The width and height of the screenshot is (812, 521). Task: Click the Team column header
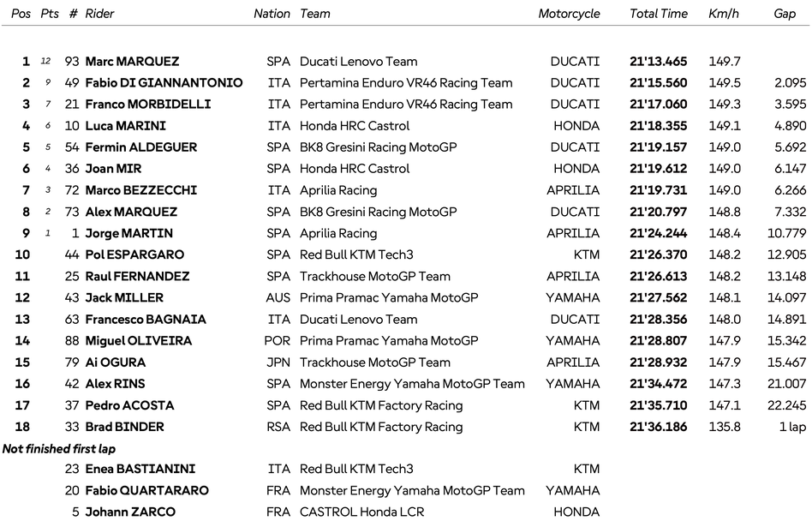click(x=315, y=14)
